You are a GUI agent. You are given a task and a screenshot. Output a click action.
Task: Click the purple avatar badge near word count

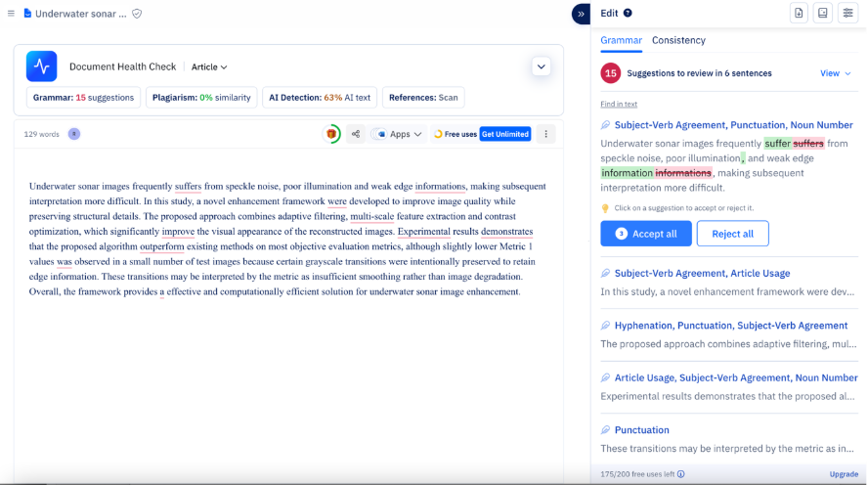click(74, 134)
